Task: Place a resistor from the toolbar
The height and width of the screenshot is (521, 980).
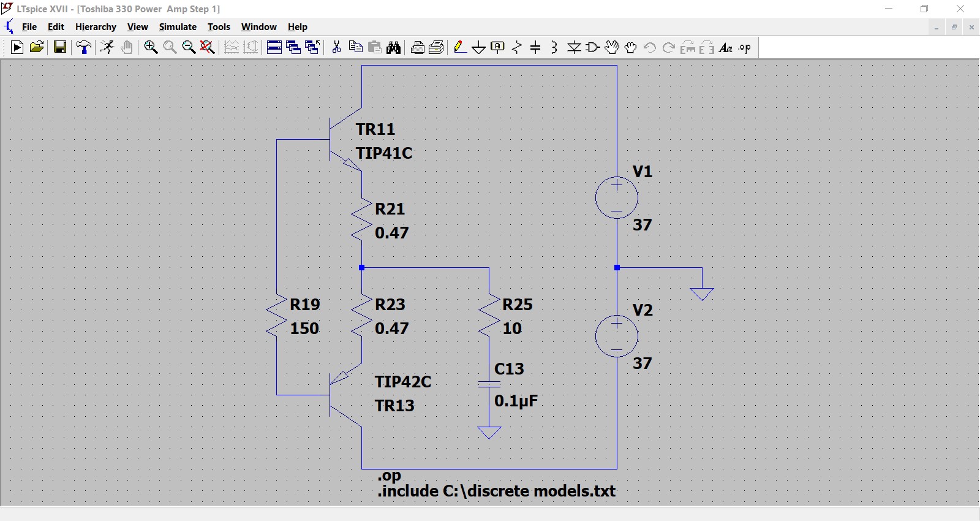Action: 517,47
